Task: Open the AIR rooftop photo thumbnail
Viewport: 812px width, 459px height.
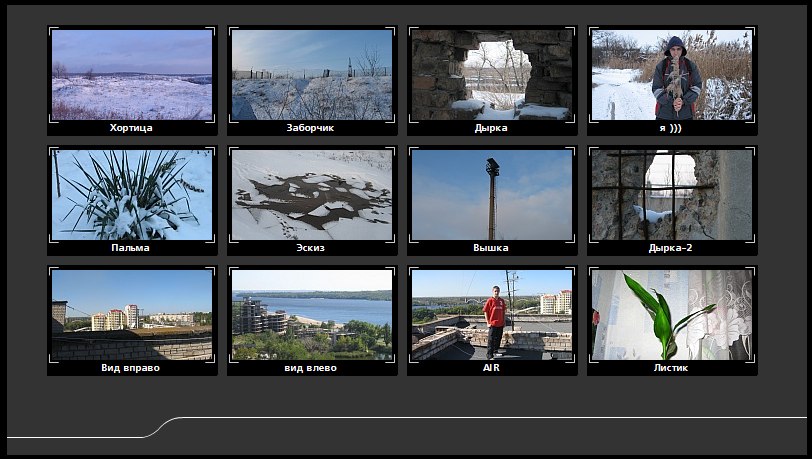Action: 492,315
